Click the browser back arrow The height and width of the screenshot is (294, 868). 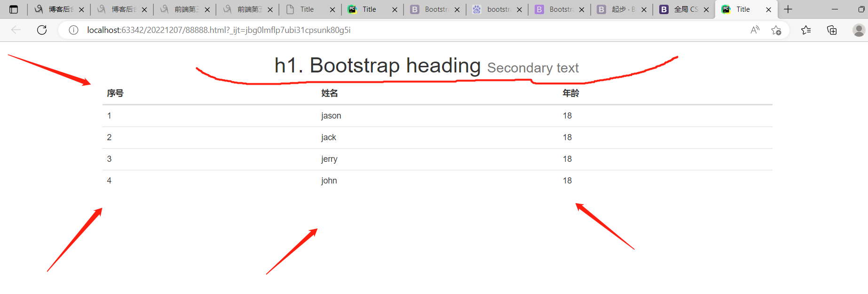[x=16, y=30]
